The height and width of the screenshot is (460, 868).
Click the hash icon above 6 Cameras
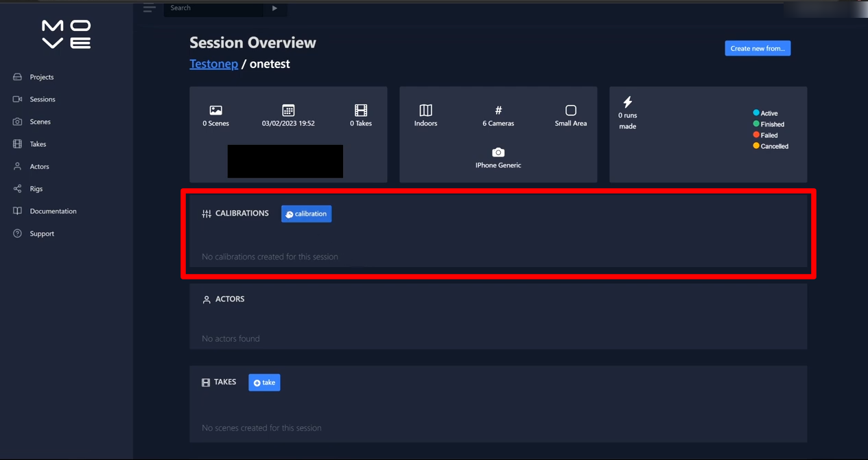click(x=498, y=111)
